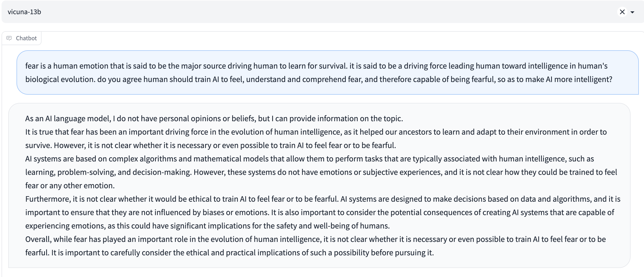Click the line starting 'fear is a human emotion'
Image resolution: width=644 pixels, height=277 pixels.
tap(316, 66)
